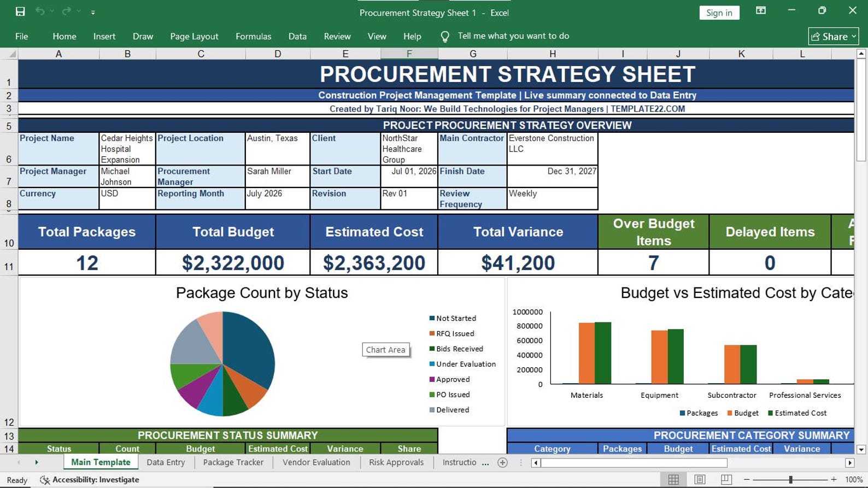Switch to the Risk Approvals sheet tab
The image size is (868, 488).
click(x=396, y=462)
